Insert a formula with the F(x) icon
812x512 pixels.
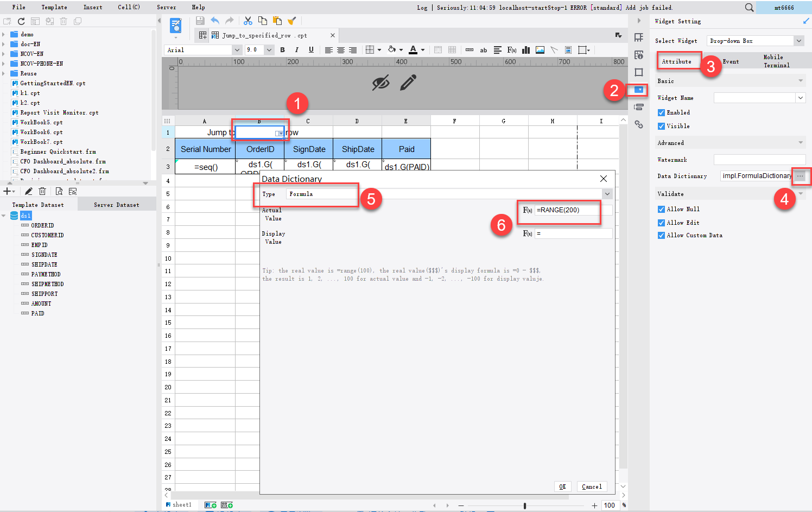tap(512, 50)
